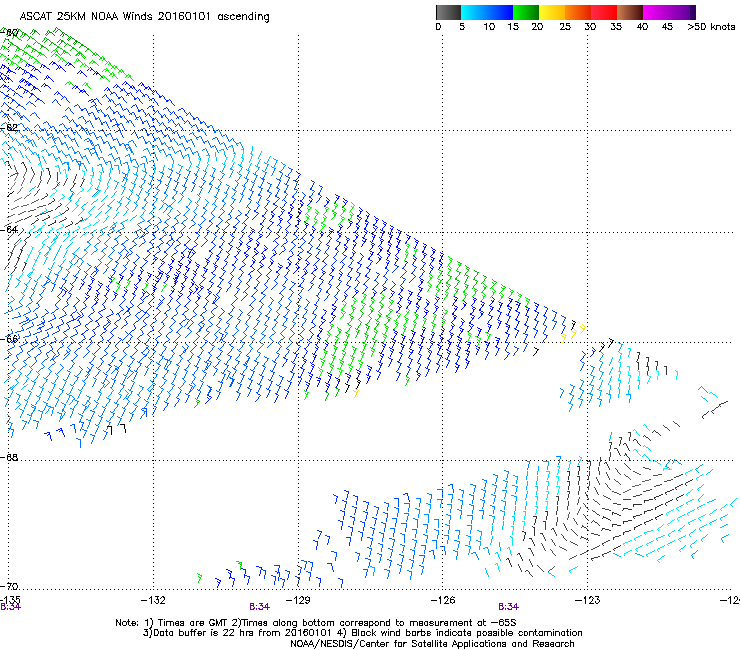Screen dimensions: 740x650
Task: Click the longitude axis label '-129'
Action: pos(298,600)
